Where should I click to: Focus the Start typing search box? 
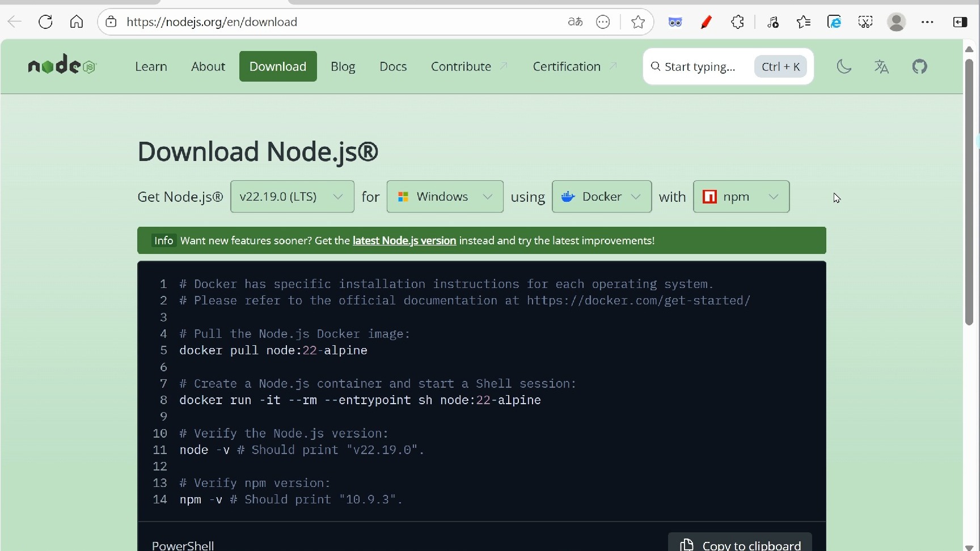[x=728, y=66]
